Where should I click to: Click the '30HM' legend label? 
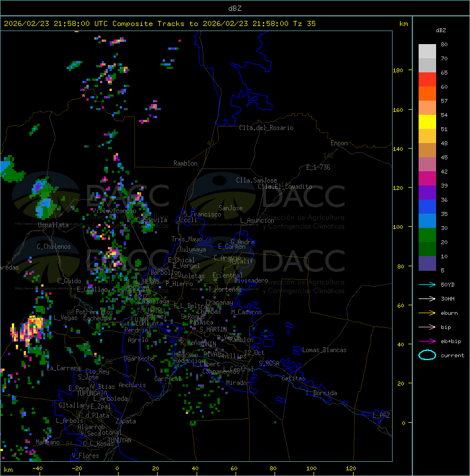coord(447,298)
